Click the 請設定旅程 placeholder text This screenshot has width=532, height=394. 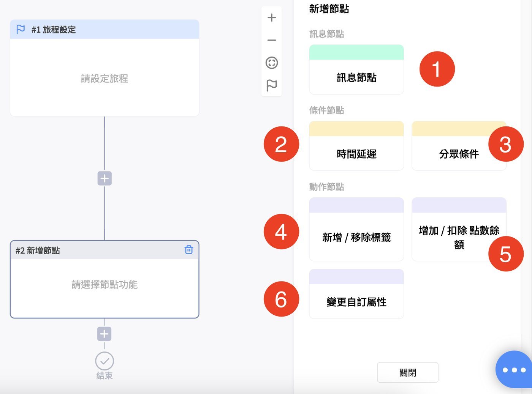click(x=104, y=79)
